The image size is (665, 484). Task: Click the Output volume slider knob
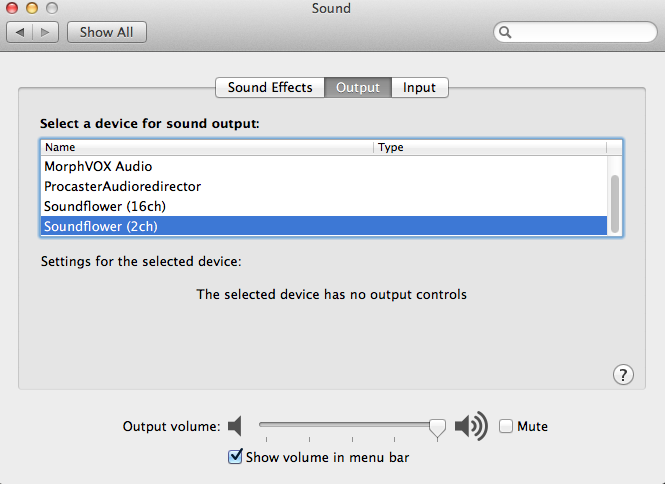pos(437,427)
